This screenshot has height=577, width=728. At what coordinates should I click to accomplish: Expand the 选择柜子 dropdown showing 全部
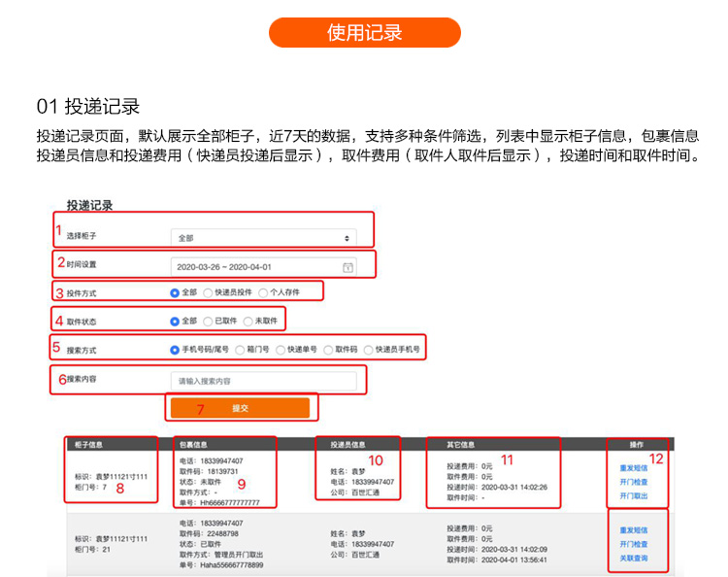click(x=264, y=237)
